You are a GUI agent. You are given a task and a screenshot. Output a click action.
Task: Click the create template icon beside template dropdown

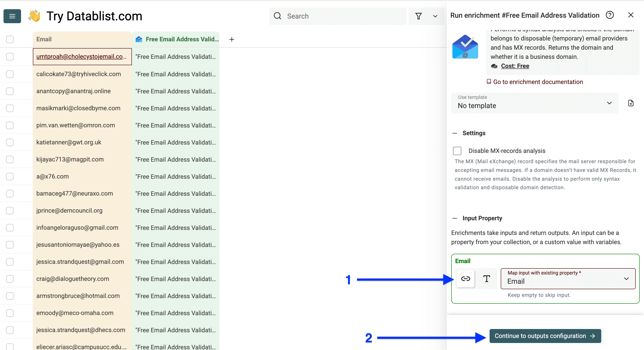(630, 103)
